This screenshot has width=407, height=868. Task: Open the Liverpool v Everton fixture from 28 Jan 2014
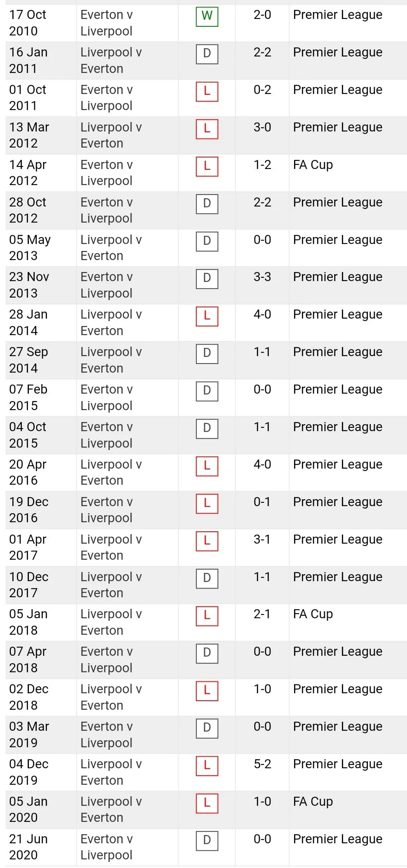pyautogui.click(x=111, y=322)
